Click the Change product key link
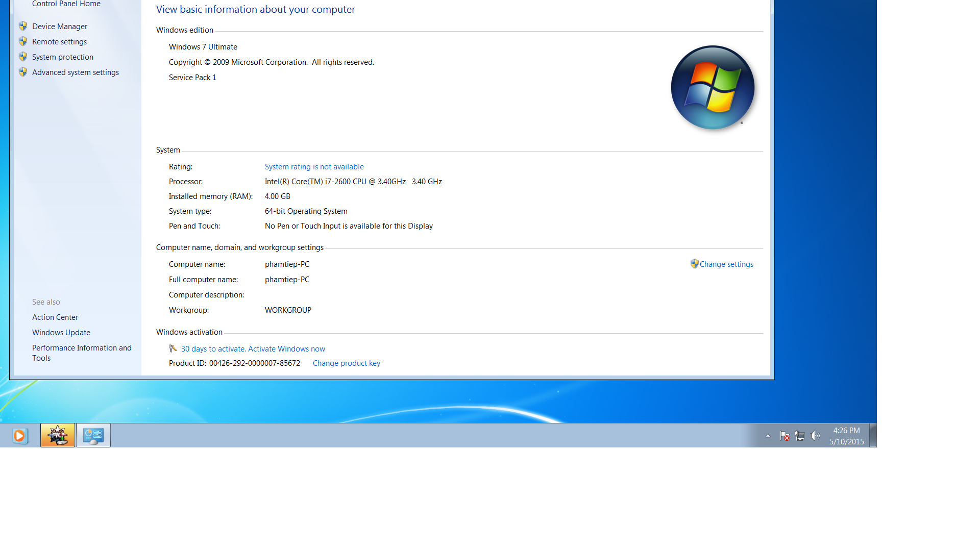 (347, 363)
